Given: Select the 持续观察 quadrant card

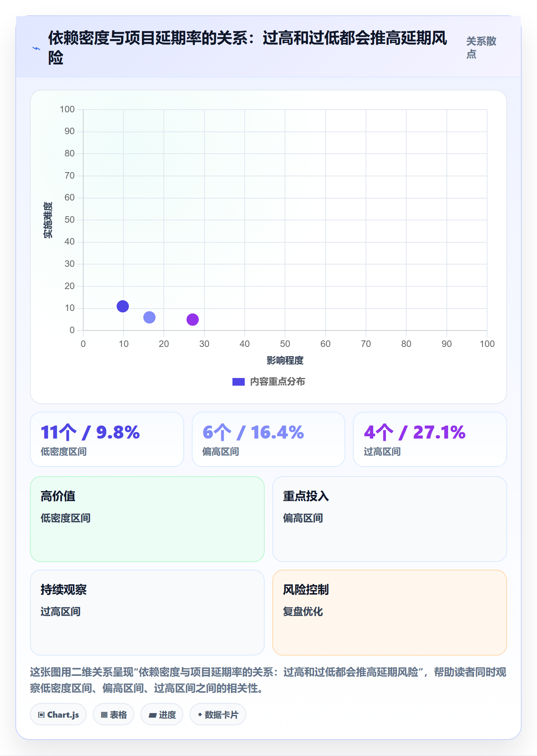Looking at the screenshot, I should tap(147, 613).
